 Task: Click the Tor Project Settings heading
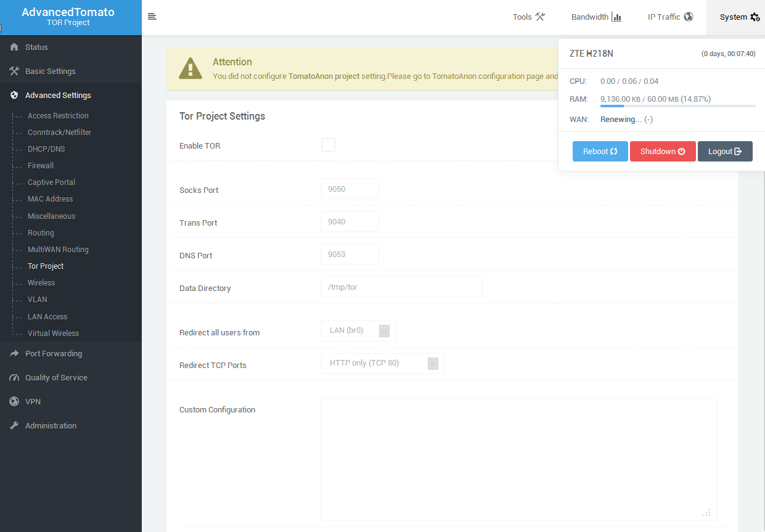click(x=222, y=116)
